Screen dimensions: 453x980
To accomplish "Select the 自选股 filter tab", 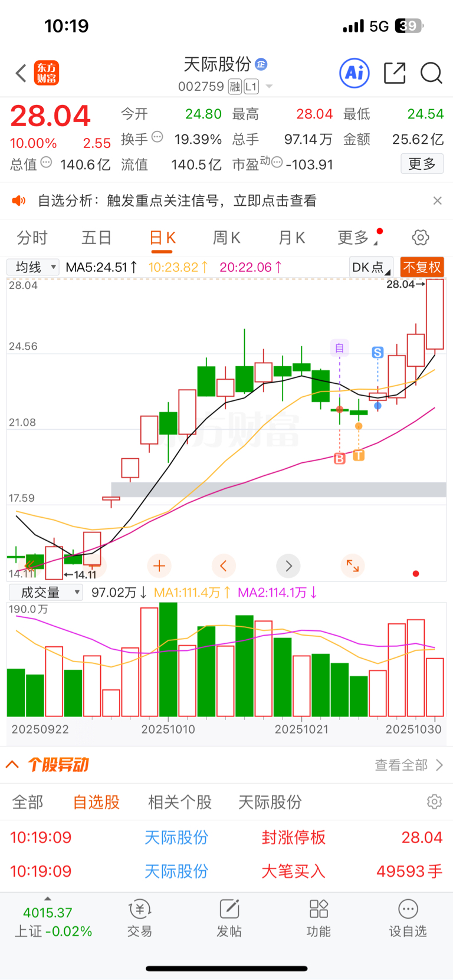I will [96, 802].
